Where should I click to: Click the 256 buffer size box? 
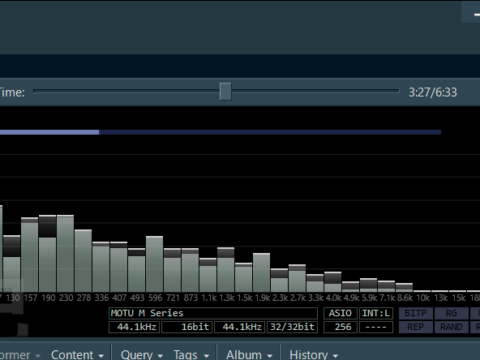[x=340, y=327]
